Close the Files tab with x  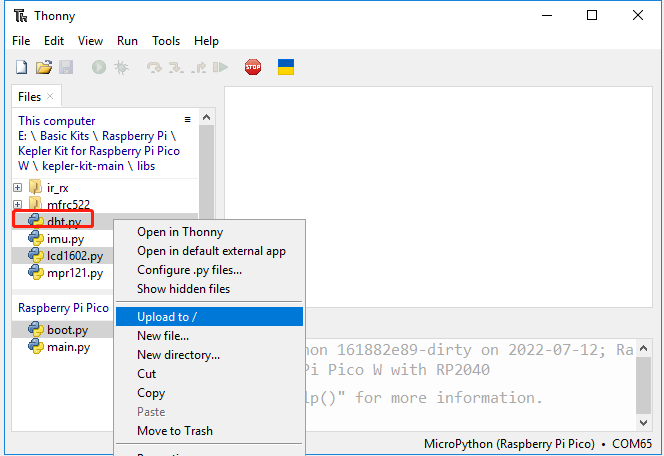pyautogui.click(x=50, y=96)
